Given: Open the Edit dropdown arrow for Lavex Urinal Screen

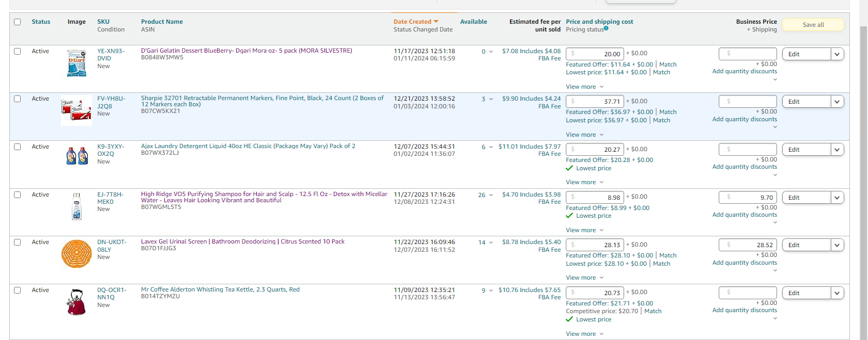Looking at the screenshot, I should tap(837, 245).
